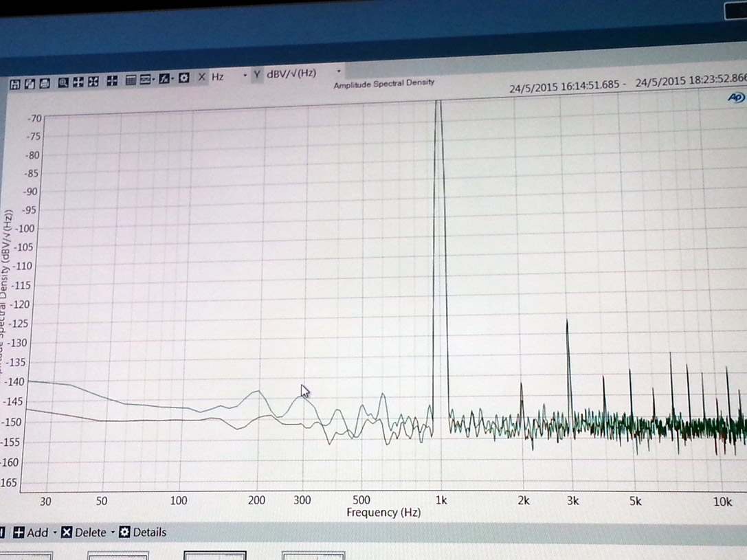The height and width of the screenshot is (560, 747).
Task: Click the AP logo in graph corner
Action: coord(736,97)
